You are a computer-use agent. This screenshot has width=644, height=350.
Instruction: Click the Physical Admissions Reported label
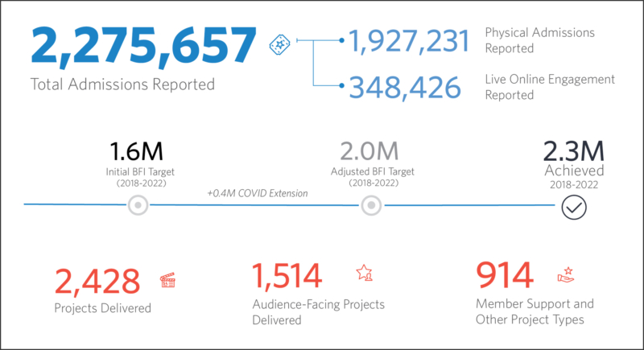click(539, 40)
